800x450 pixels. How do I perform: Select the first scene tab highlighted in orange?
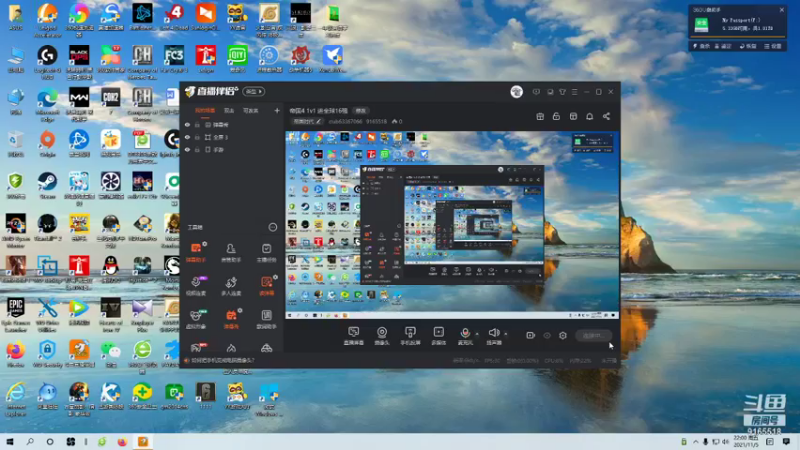tap(205, 110)
